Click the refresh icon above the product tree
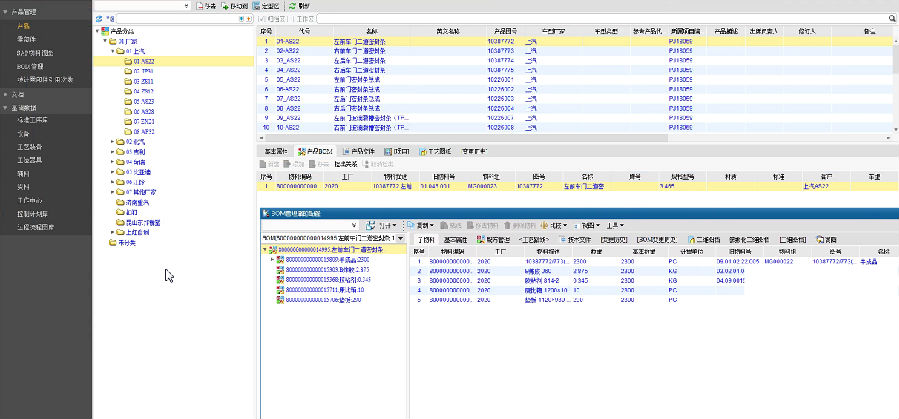 pos(98,19)
